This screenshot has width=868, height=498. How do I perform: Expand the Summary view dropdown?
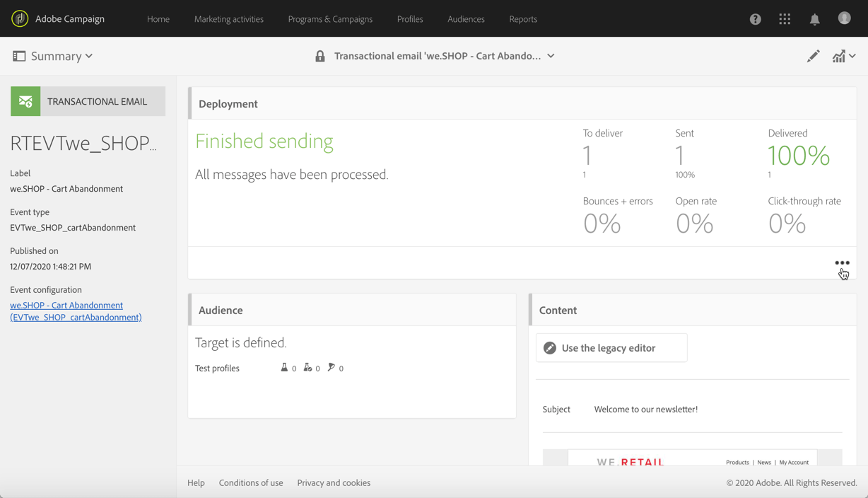53,56
